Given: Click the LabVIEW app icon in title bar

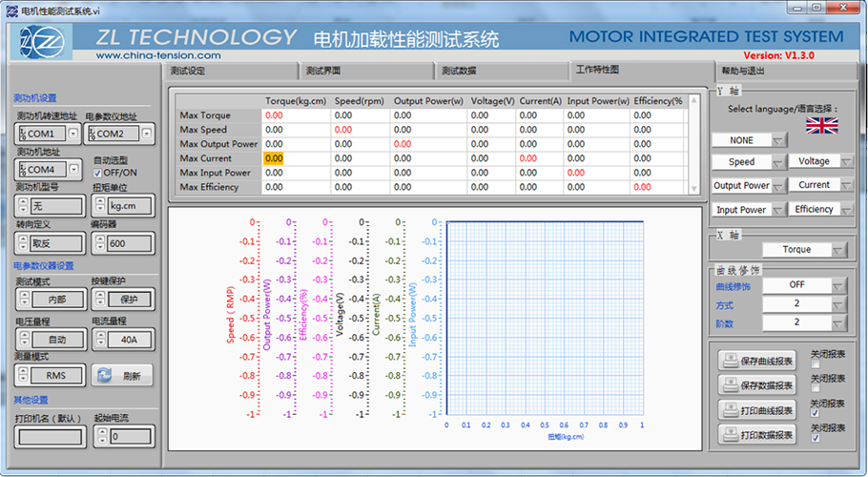Looking at the screenshot, I should [10, 8].
